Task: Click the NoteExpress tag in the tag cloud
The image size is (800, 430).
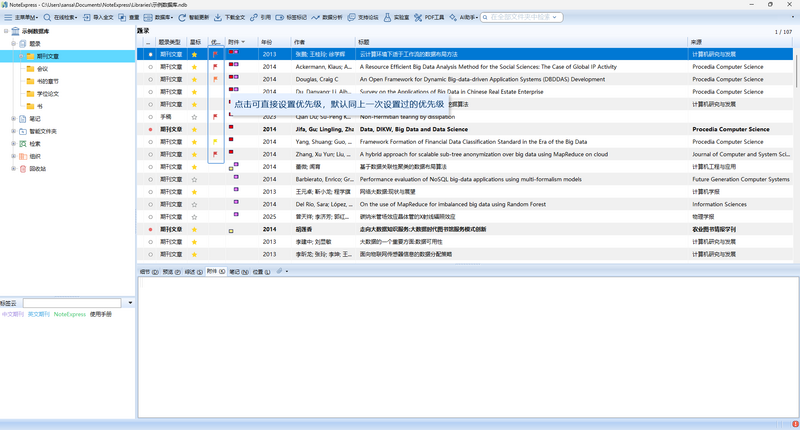Action: (x=70, y=314)
